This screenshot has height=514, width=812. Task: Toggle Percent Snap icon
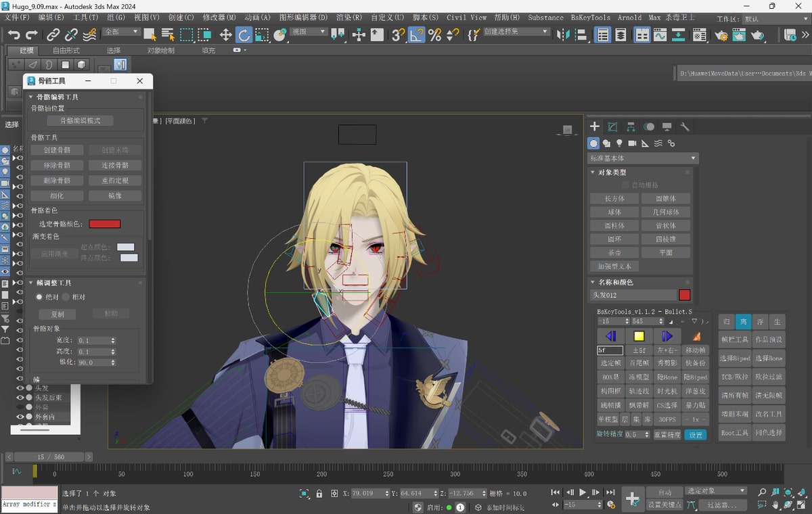434,34
